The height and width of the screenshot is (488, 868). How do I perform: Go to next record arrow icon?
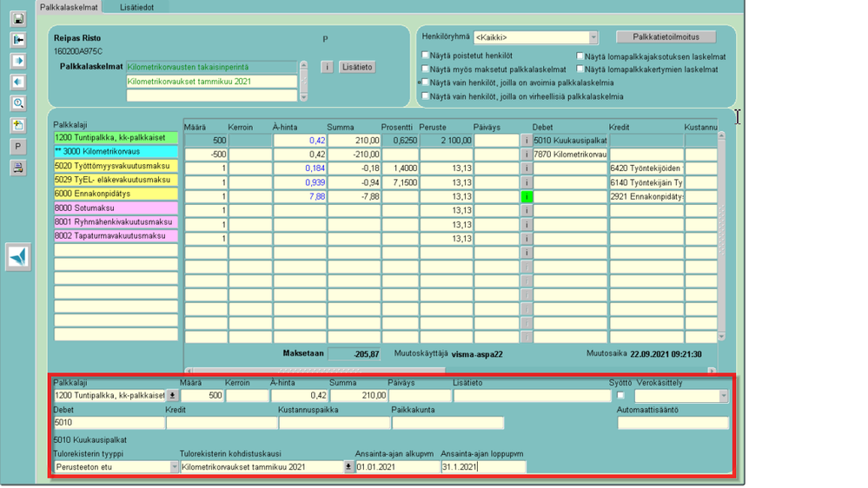coord(17,61)
